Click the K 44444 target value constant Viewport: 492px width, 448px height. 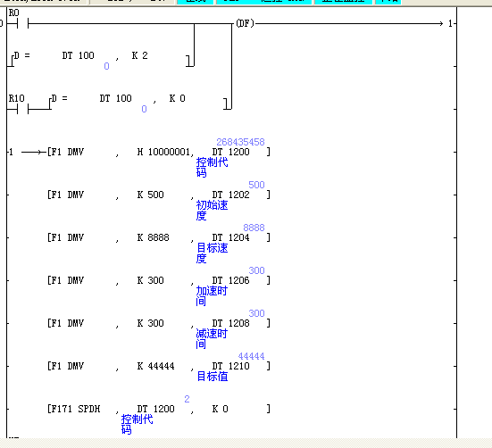pos(155,366)
